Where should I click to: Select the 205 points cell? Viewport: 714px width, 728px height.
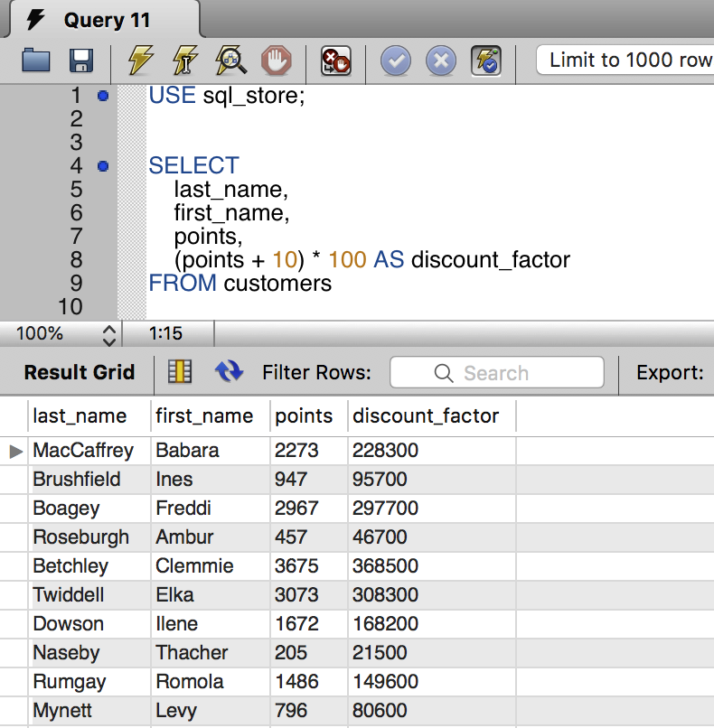click(x=309, y=653)
